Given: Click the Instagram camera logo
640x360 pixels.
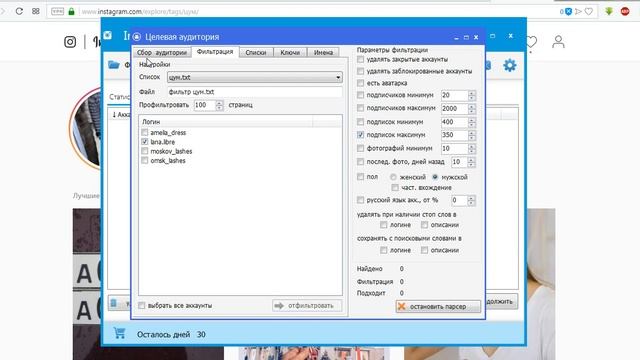Looking at the screenshot, I should (x=70, y=42).
